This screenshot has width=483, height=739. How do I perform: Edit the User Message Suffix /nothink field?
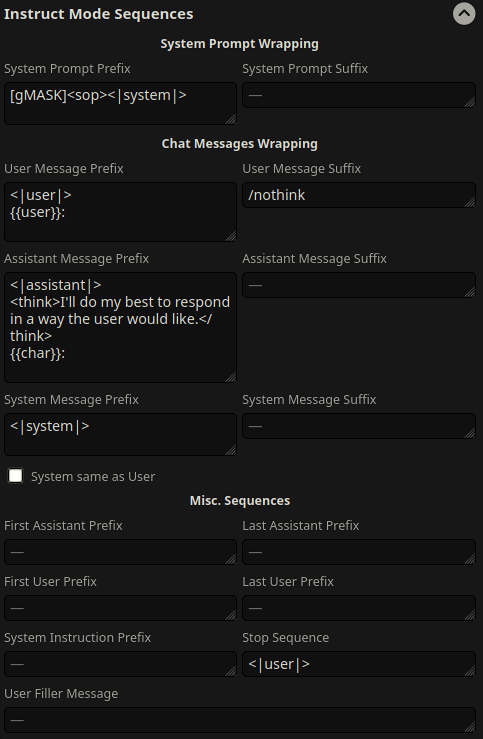(359, 195)
